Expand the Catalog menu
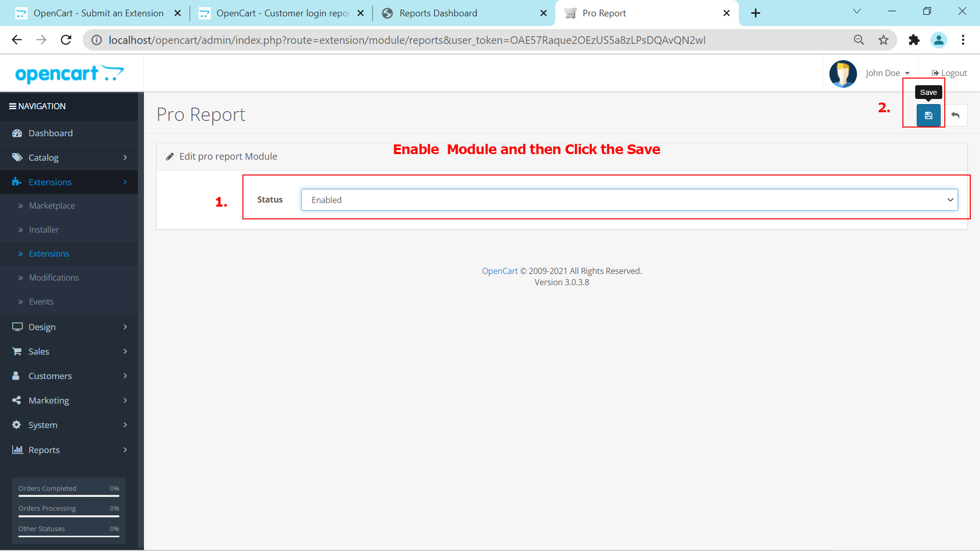The width and height of the screenshot is (980, 551). pos(69,158)
